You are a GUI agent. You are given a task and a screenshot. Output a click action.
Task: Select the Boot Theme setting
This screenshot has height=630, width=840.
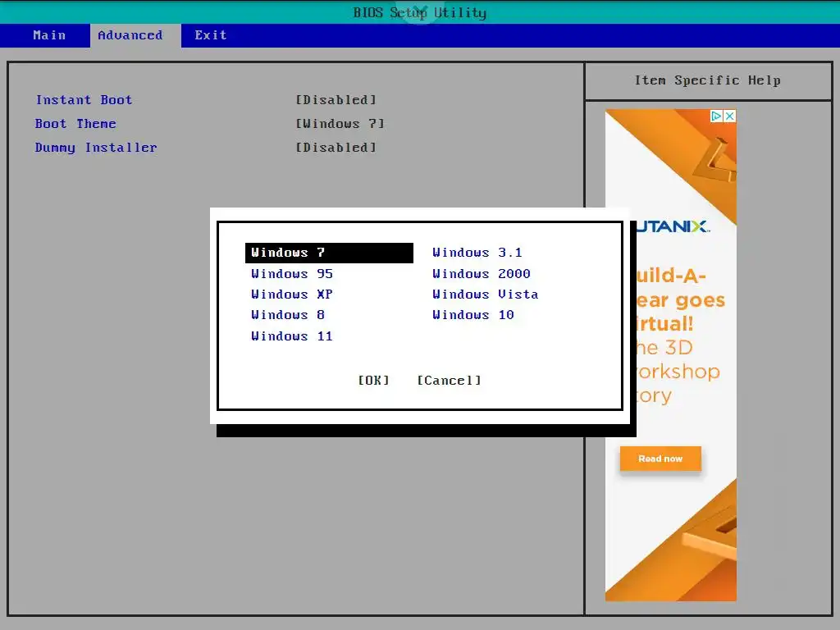(x=75, y=124)
